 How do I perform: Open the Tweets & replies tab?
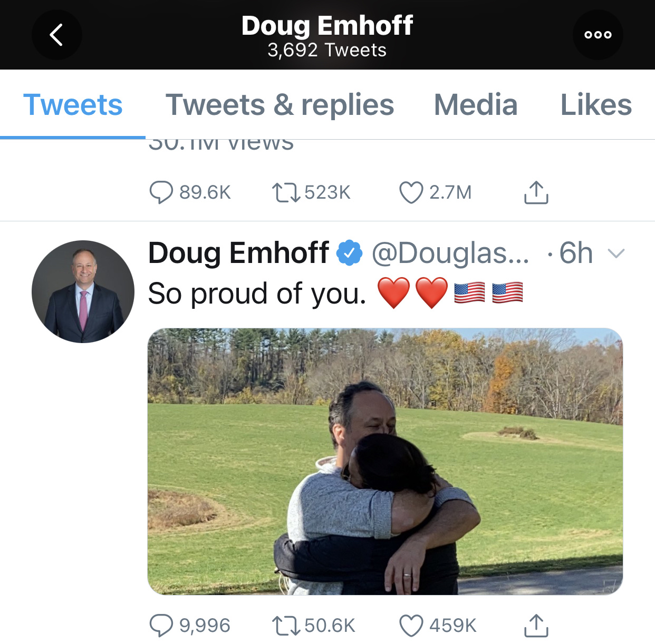coord(280,104)
